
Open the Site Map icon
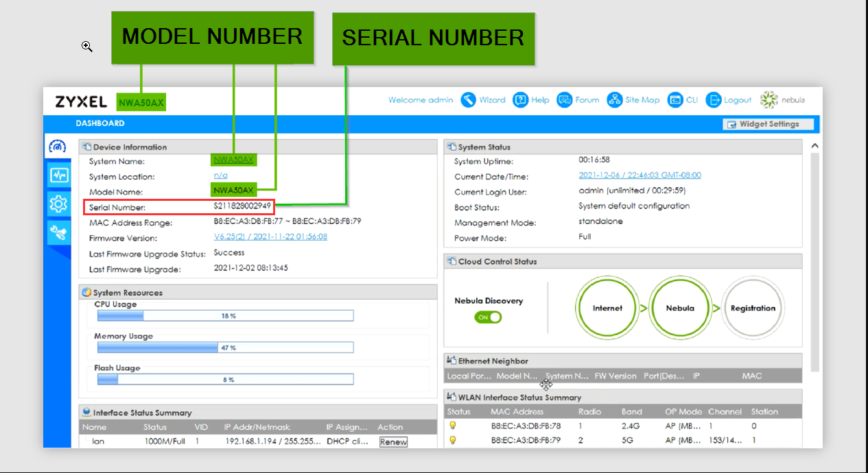pyautogui.click(x=615, y=100)
